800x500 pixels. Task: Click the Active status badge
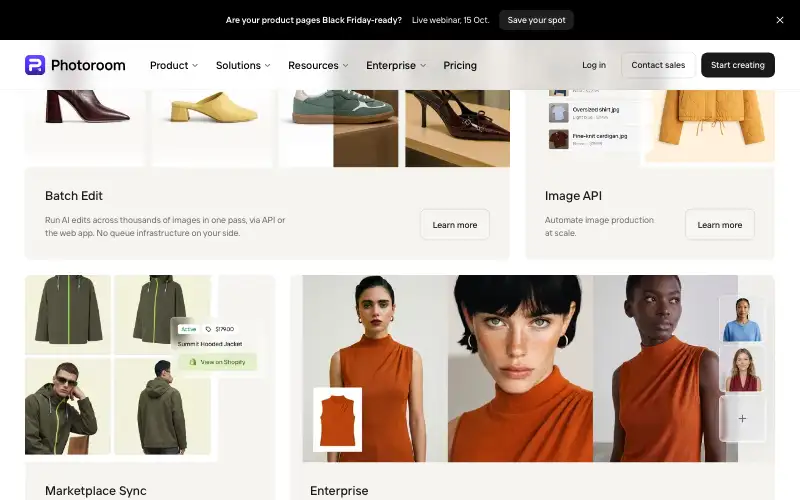(x=188, y=329)
